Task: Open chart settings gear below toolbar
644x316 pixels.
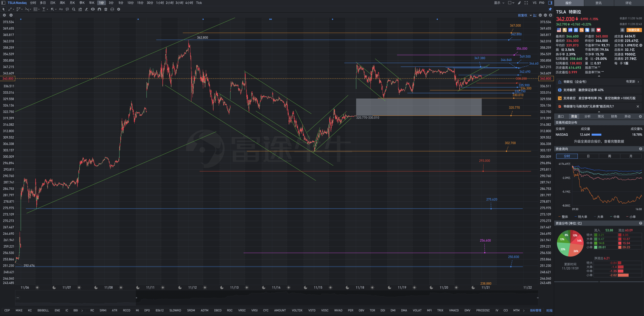Action: (4, 15)
